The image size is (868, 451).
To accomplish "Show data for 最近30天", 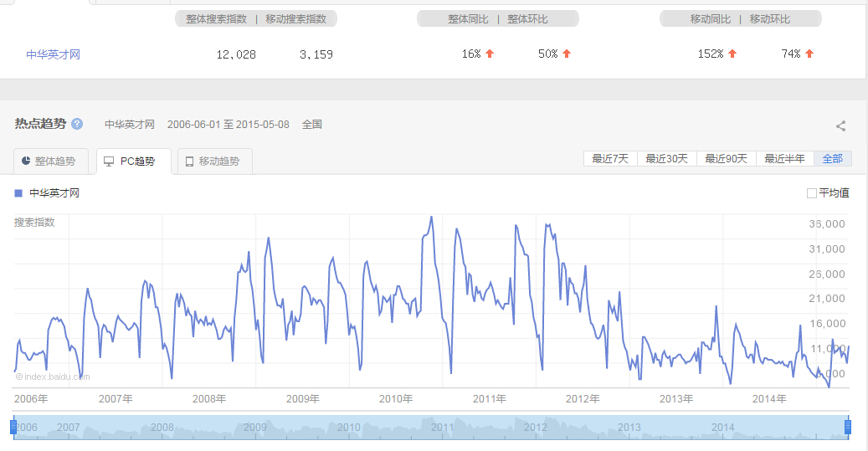I will point(666,159).
